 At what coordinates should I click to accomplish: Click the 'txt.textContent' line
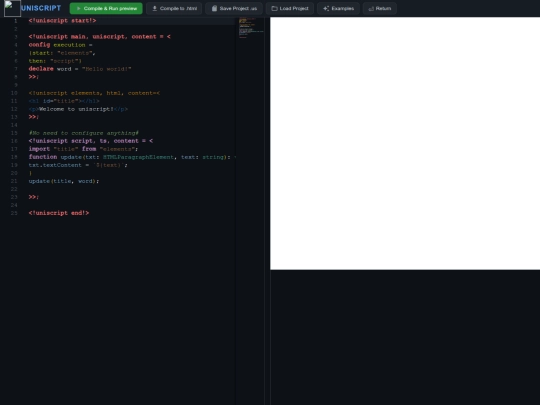click(78, 165)
